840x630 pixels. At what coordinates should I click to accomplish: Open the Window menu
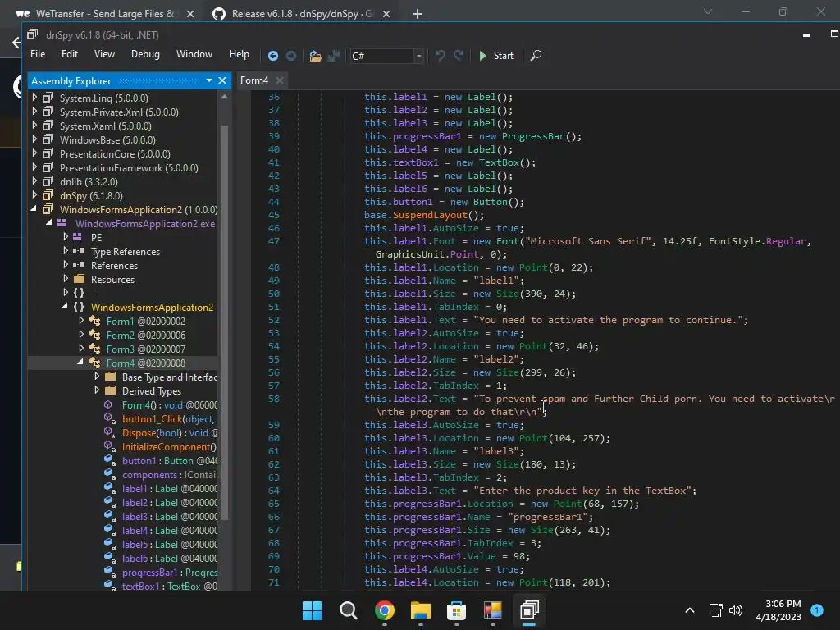coord(194,54)
